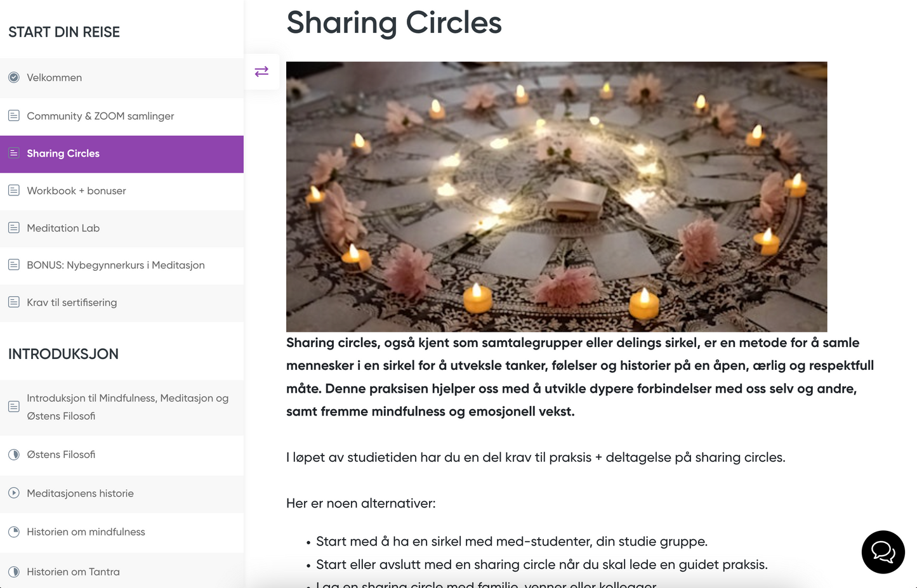The image size is (917, 588).
Task: Click the START DIN REISE section header
Action: pyautogui.click(x=64, y=32)
